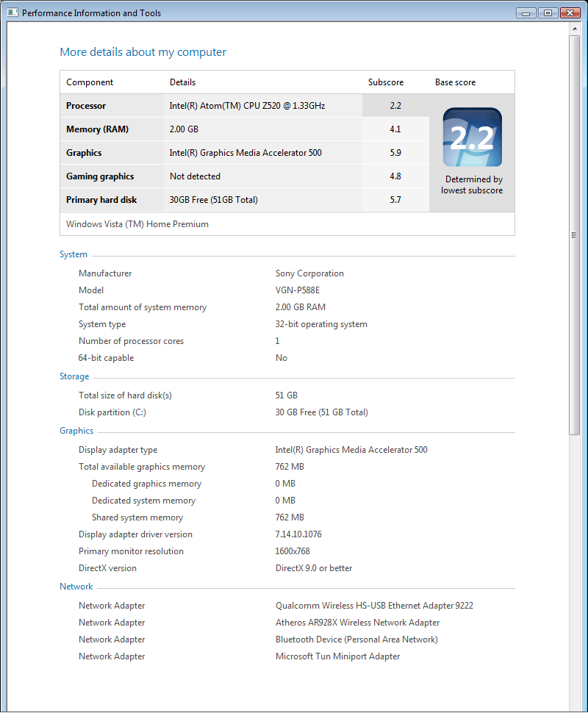Viewport: 588px width, 713px height.
Task: Select the Memory (RAM) row label
Action: [97, 129]
